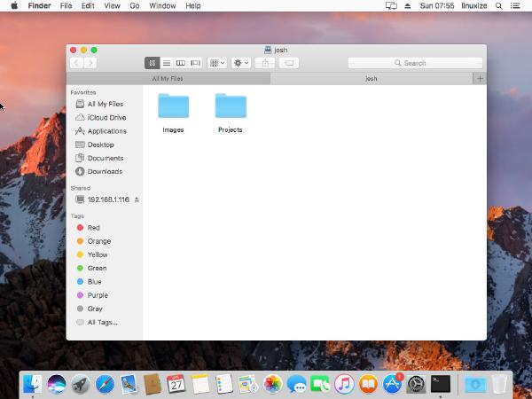This screenshot has width=532, height=399.
Task: Open the item arrangement dropdown
Action: tap(217, 63)
